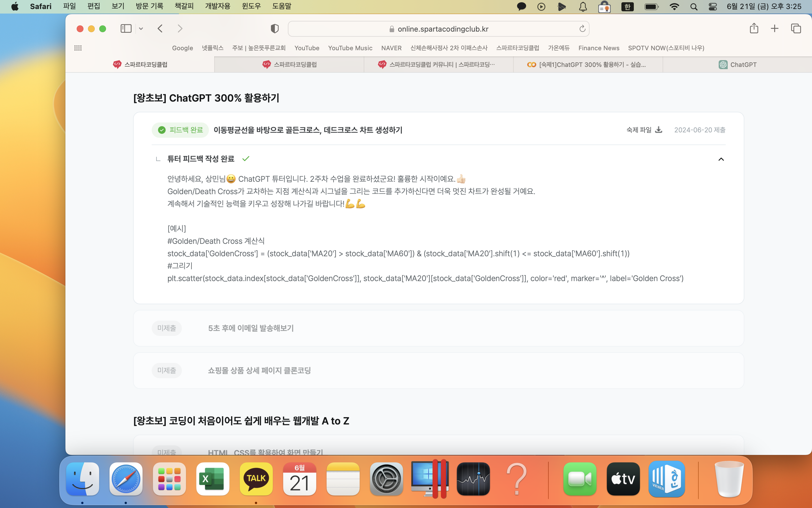The image size is (812, 508).
Task: Click the online.spartacodingclub.kr address bar
Action: point(438,29)
